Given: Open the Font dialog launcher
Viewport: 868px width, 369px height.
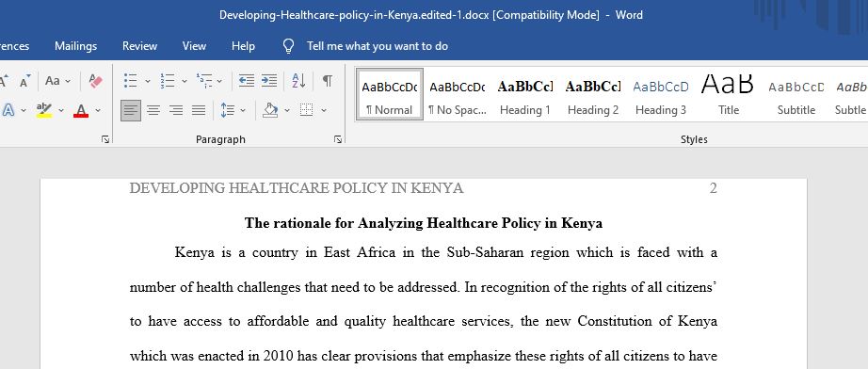Looking at the screenshot, I should click(x=105, y=140).
